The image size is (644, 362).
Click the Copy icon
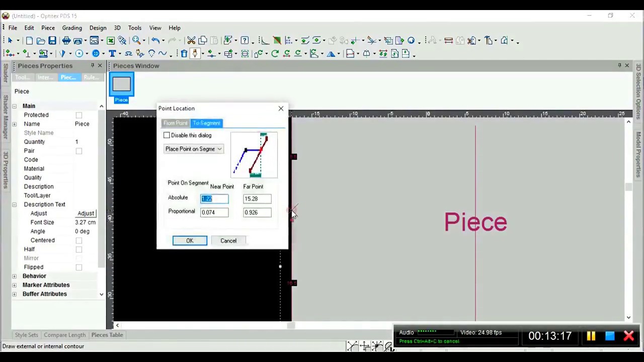202,40
